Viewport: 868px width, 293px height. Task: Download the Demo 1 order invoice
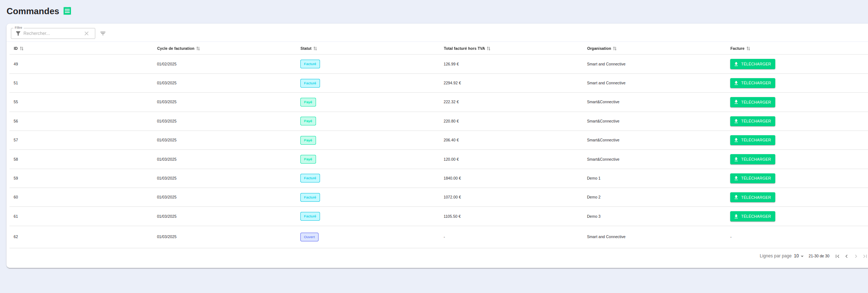(752, 178)
